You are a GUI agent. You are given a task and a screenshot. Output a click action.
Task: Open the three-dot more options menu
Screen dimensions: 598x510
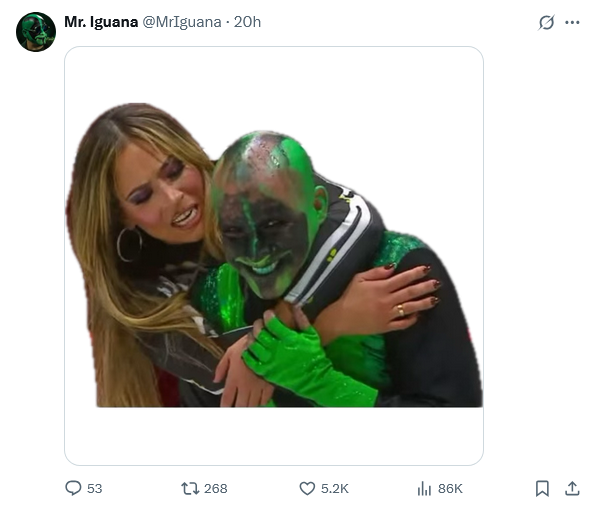[x=572, y=22]
